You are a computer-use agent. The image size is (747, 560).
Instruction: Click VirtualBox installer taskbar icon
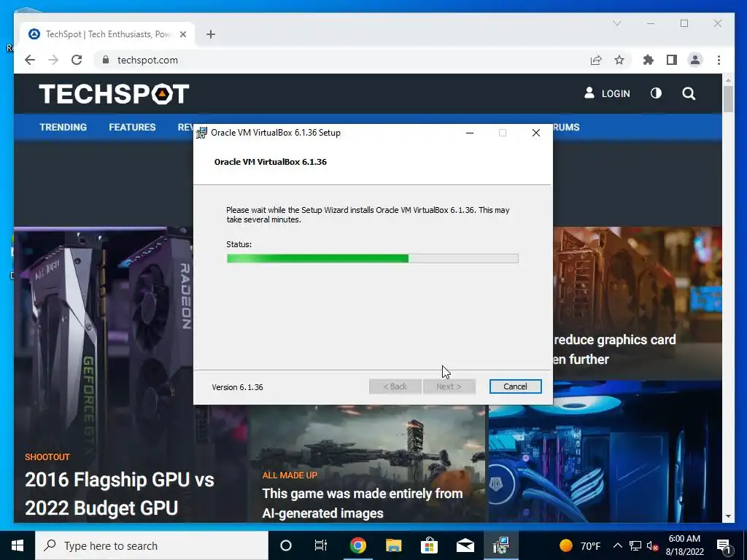pyautogui.click(x=500, y=545)
